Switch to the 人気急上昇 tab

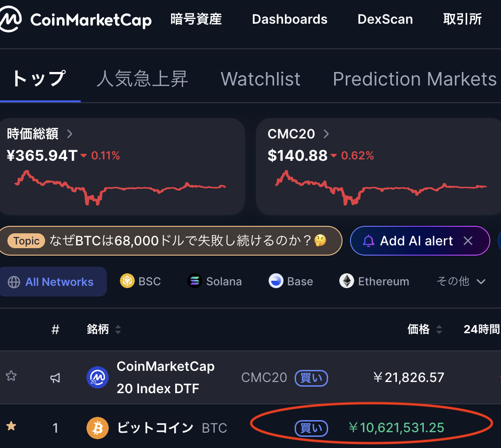[x=142, y=79]
